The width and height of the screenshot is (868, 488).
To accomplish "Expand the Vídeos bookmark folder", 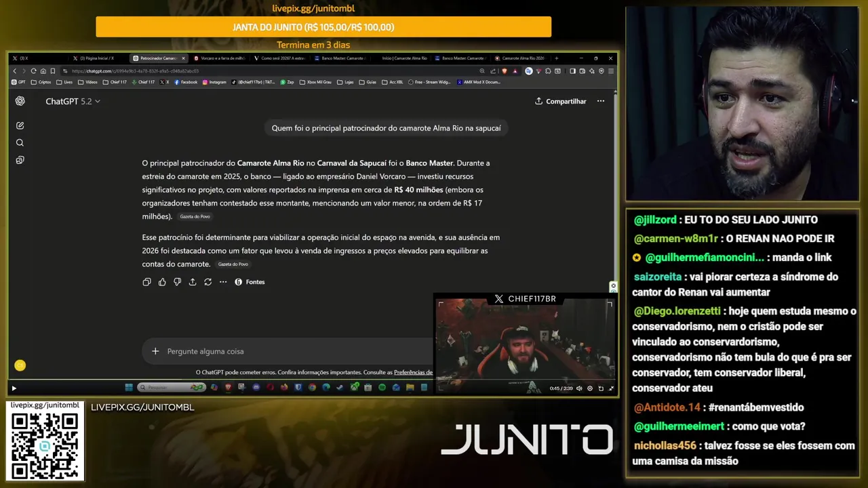I will tap(87, 82).
